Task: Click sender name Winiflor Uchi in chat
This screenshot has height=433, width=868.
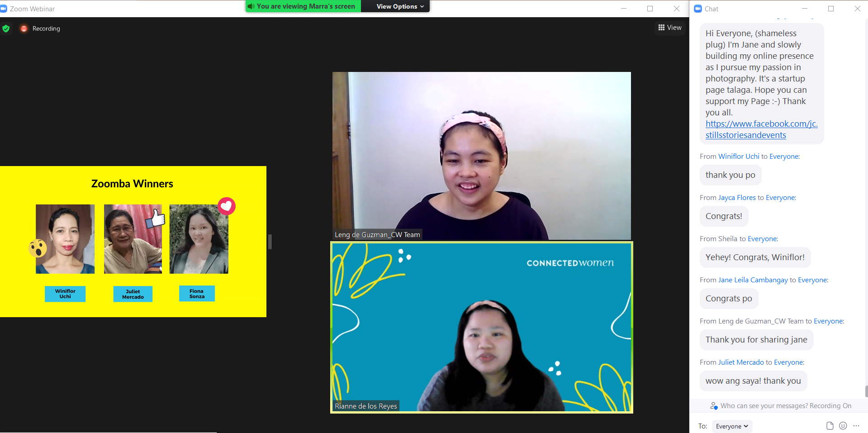Action: pyautogui.click(x=739, y=157)
